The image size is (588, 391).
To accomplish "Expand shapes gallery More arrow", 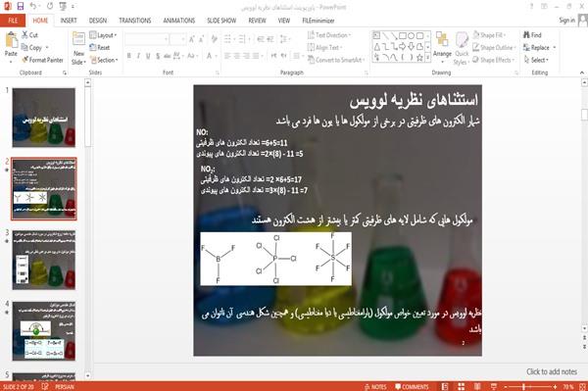I will click(x=428, y=58).
